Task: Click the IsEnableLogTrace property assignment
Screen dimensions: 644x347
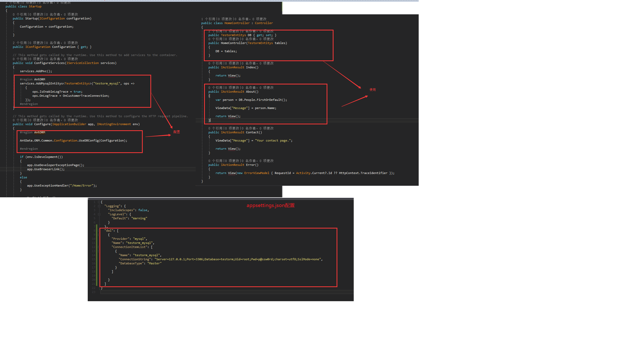Action: [54, 92]
